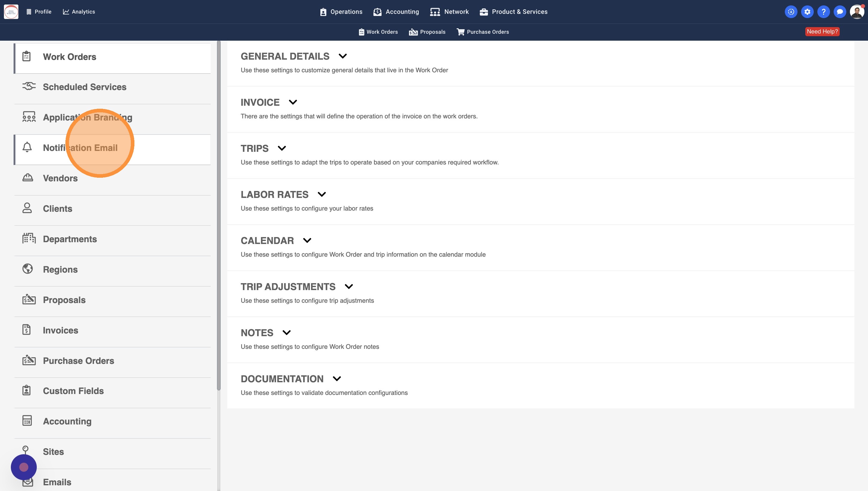Open the help question mark icon
The height and width of the screenshot is (491, 868).
point(823,12)
